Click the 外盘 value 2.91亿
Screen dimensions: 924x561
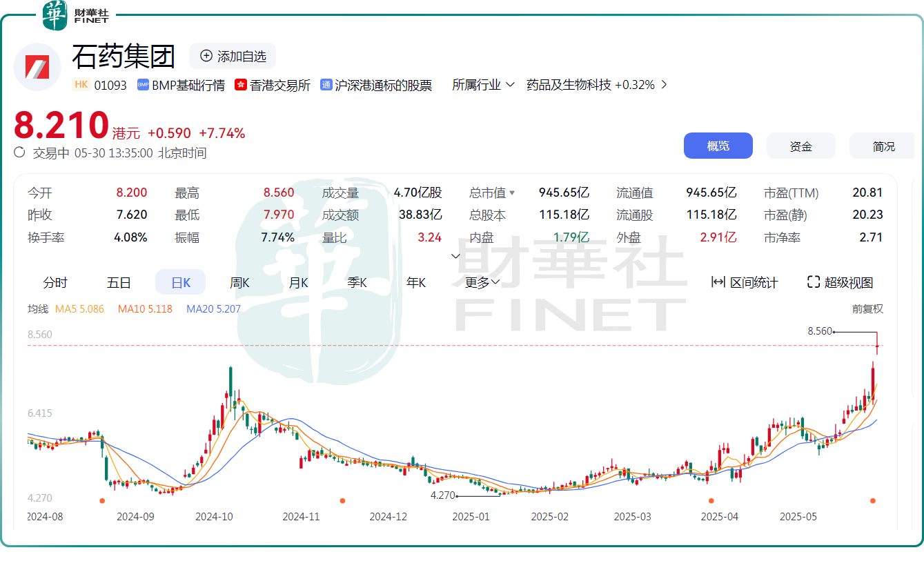718,237
